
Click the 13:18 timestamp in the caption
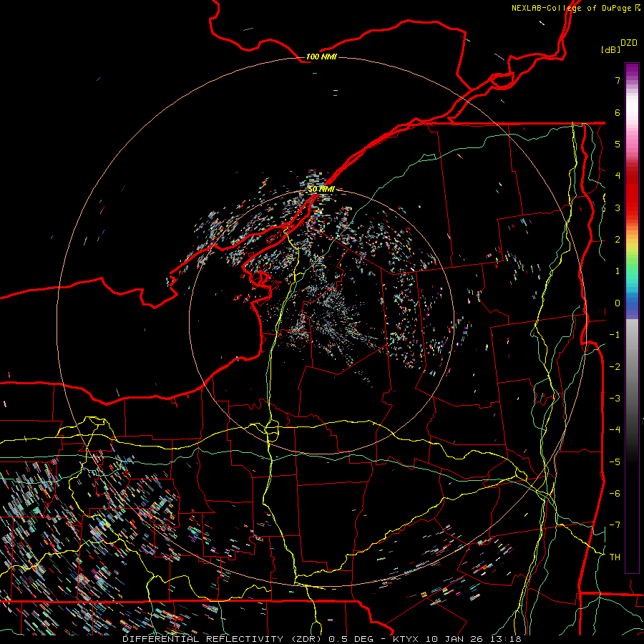[507, 639]
